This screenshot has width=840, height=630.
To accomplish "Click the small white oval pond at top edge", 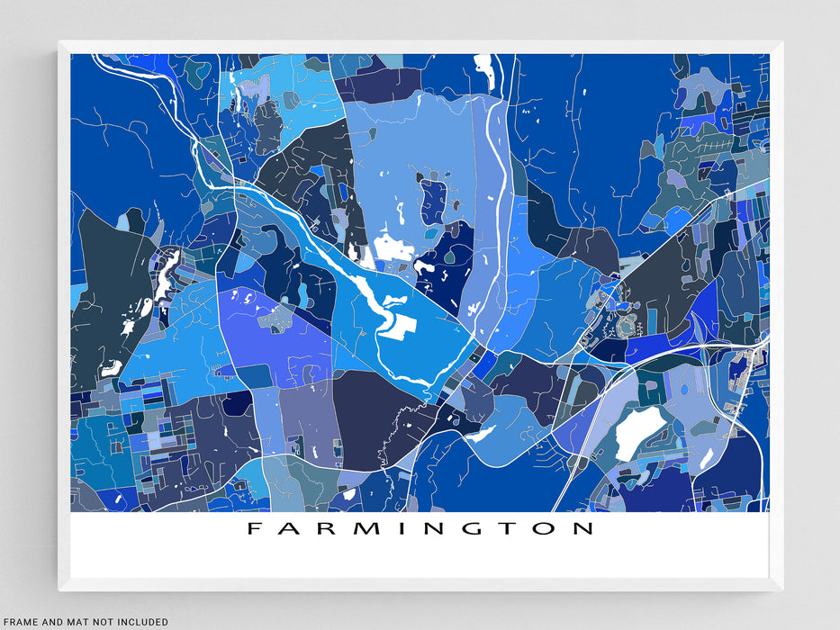I will pos(487,66).
